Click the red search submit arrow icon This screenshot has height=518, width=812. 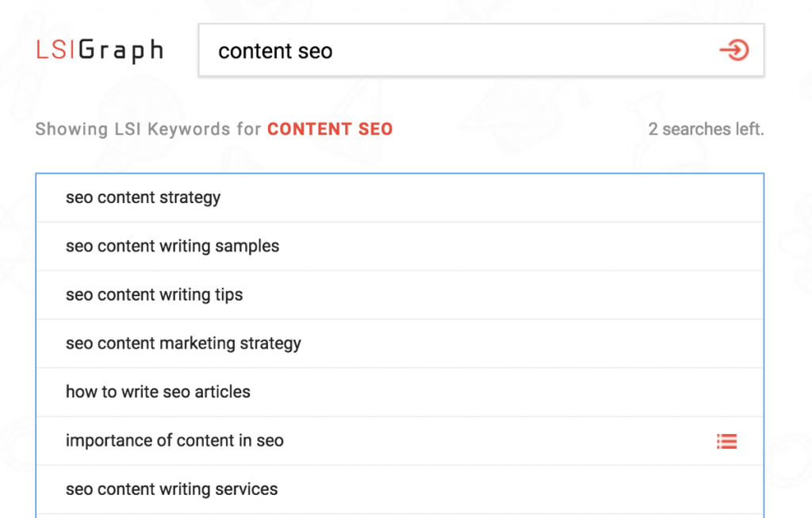pos(733,51)
